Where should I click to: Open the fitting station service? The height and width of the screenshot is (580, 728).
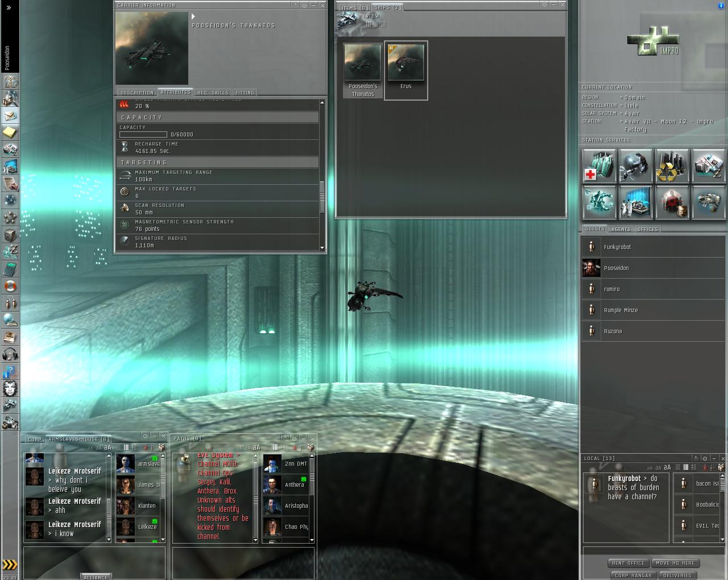point(599,202)
